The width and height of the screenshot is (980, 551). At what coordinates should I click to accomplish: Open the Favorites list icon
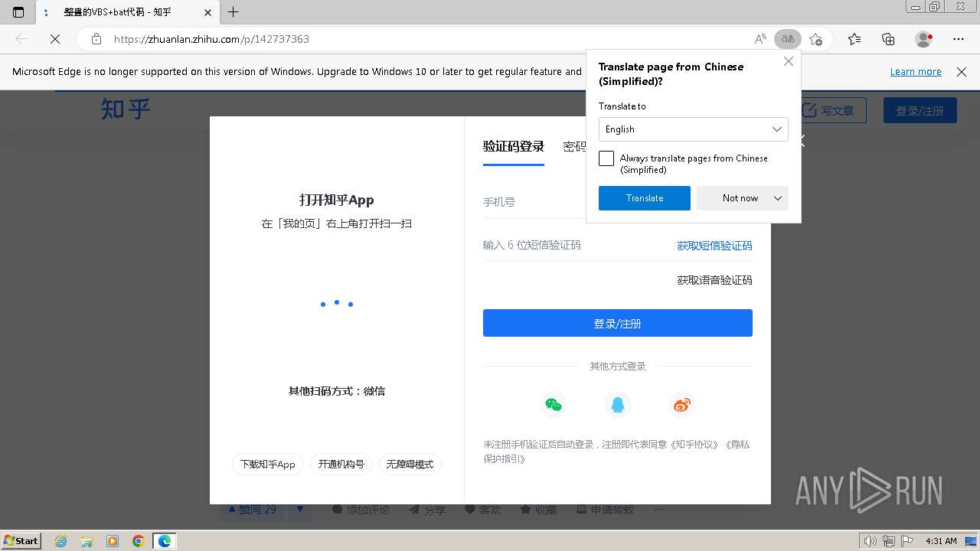[x=854, y=39]
